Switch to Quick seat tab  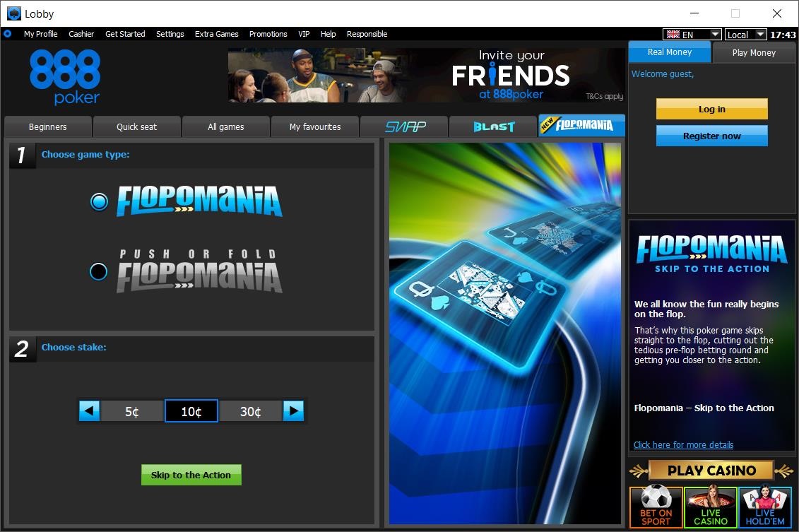(136, 127)
